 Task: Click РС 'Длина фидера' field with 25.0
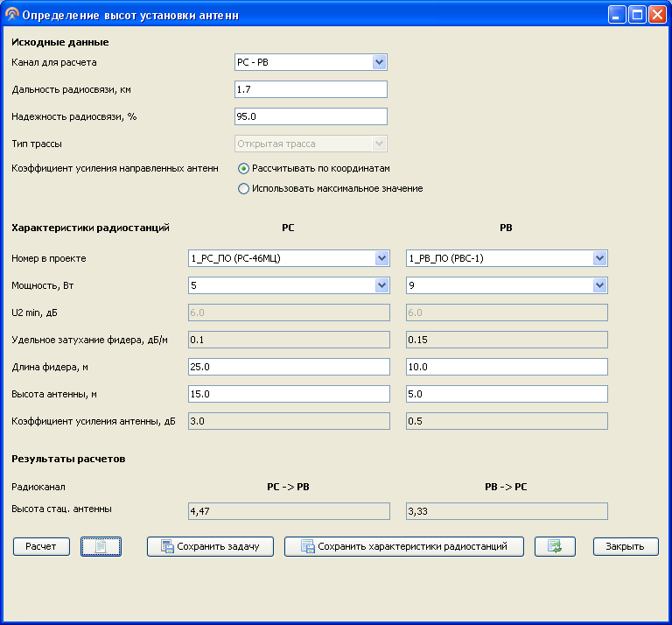(x=289, y=367)
